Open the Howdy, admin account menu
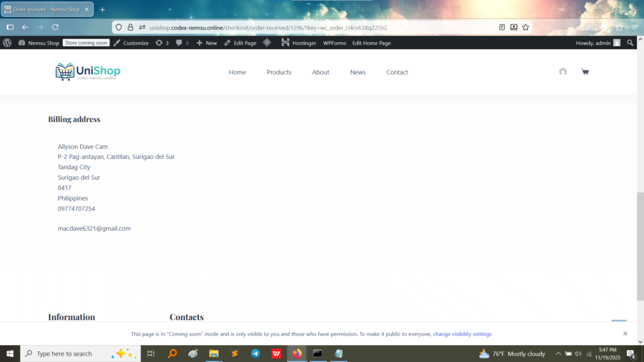 (x=597, y=43)
